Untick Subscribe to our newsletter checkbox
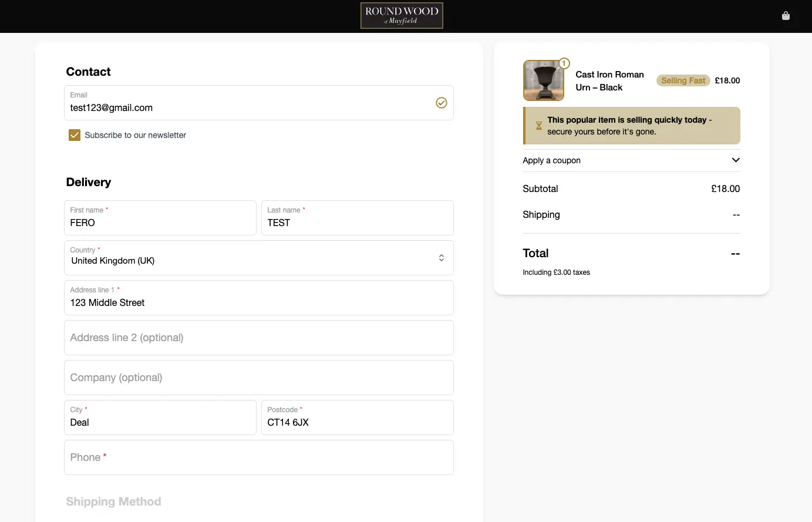Viewport: 812px width, 522px height. click(75, 135)
